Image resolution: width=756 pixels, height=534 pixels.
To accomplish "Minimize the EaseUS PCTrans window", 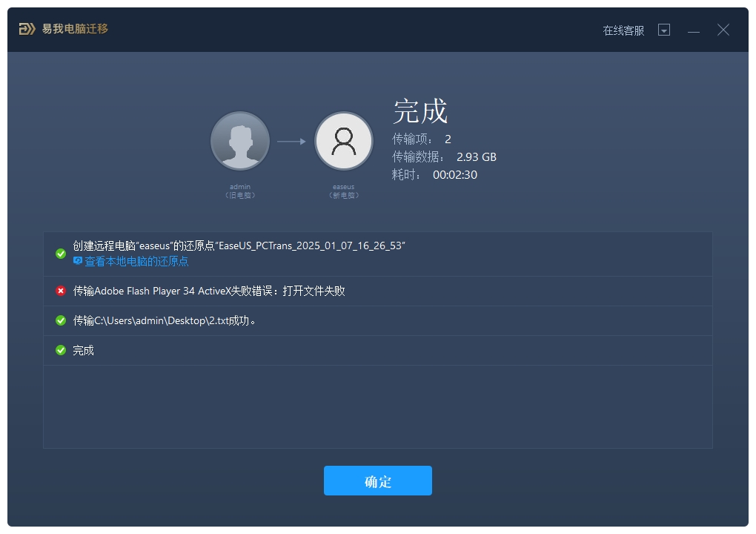I will [694, 30].
